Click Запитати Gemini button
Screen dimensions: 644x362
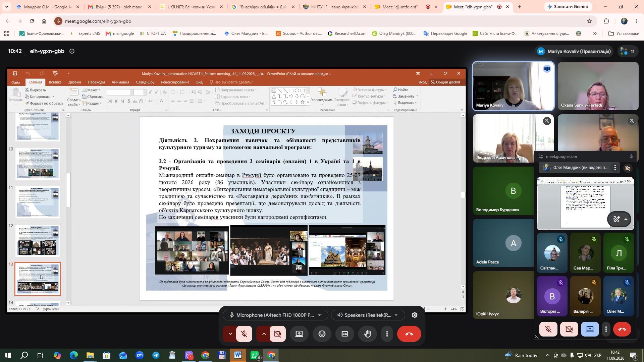(x=568, y=7)
